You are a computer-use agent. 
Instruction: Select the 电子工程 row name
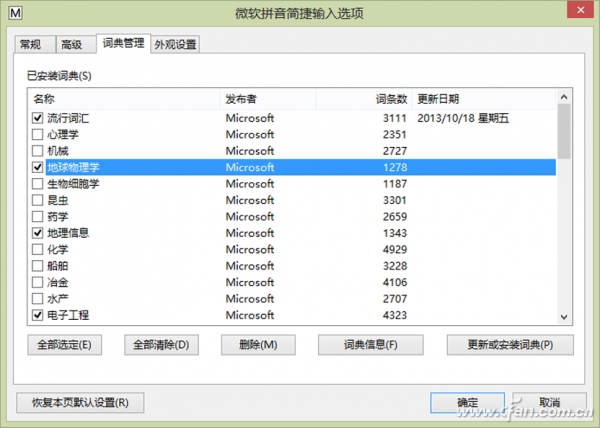click(68, 315)
